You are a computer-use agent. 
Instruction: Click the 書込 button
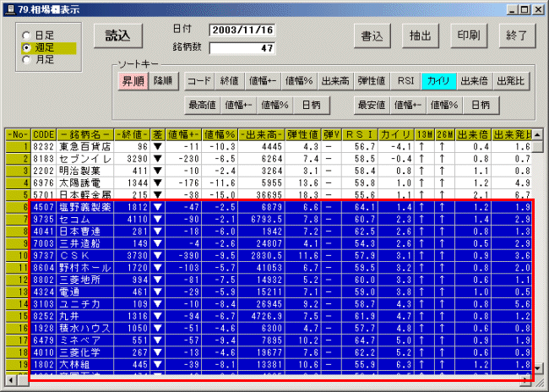coord(372,35)
